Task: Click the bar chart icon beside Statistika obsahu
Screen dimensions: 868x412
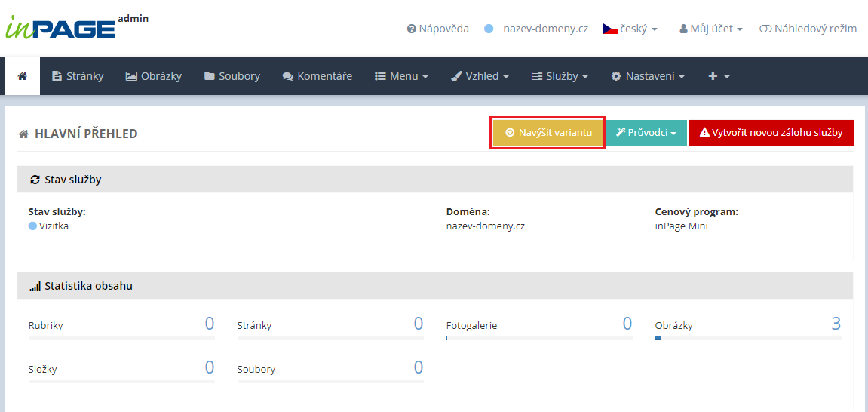Action: (x=35, y=286)
